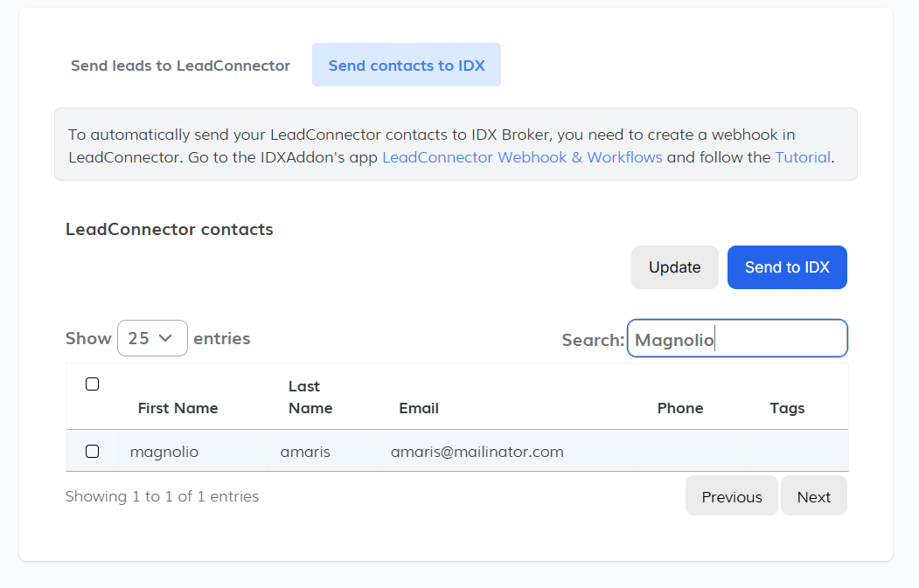Click the Update button
The height and width of the screenshot is (588, 919).
(x=674, y=267)
